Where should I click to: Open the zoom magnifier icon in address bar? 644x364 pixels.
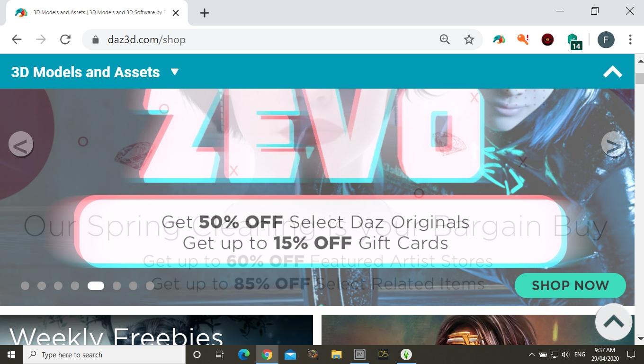[x=445, y=40]
